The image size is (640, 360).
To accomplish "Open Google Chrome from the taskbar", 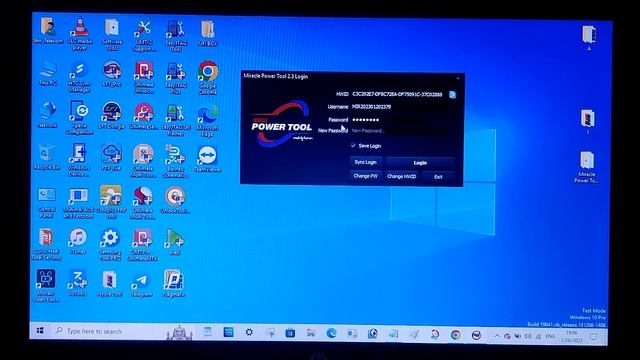I will tap(456, 335).
